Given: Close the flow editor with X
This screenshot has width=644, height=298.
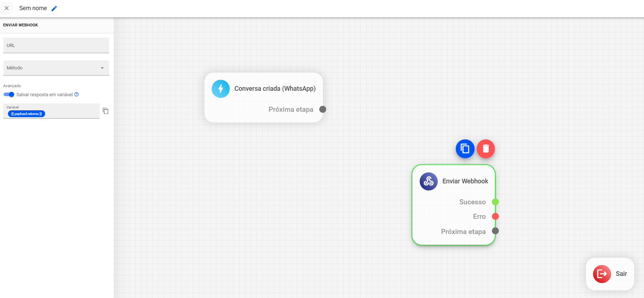Looking at the screenshot, I should [7, 8].
